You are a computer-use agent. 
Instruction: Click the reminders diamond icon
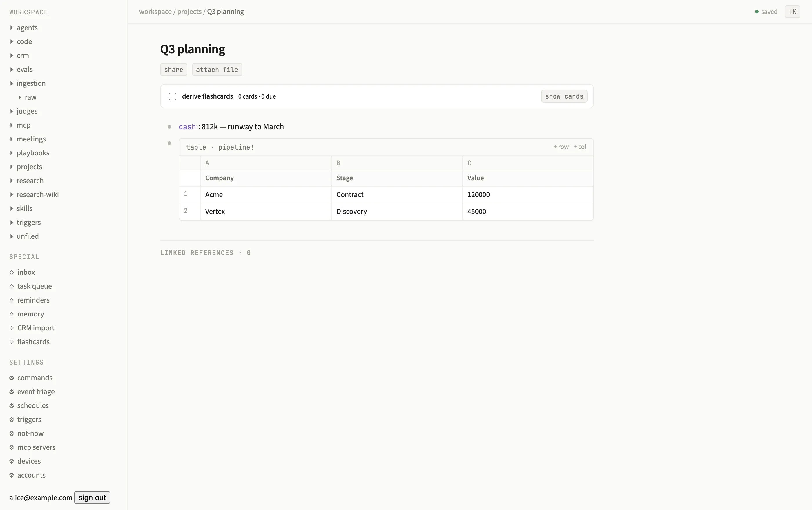(12, 300)
